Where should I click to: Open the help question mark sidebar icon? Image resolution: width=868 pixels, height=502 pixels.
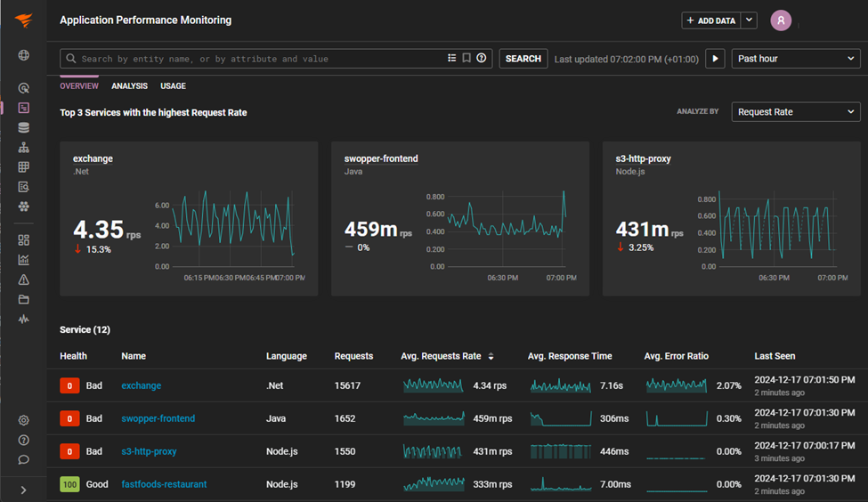(23, 441)
